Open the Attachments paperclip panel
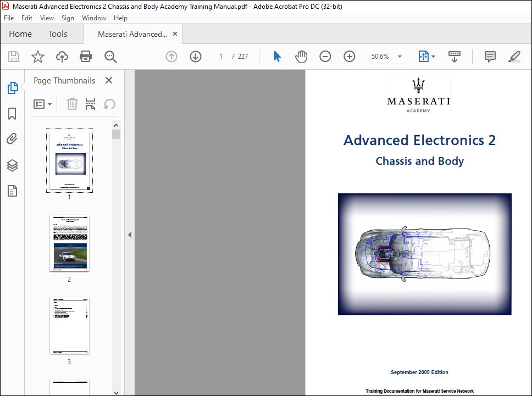The image size is (532, 396). click(x=12, y=138)
